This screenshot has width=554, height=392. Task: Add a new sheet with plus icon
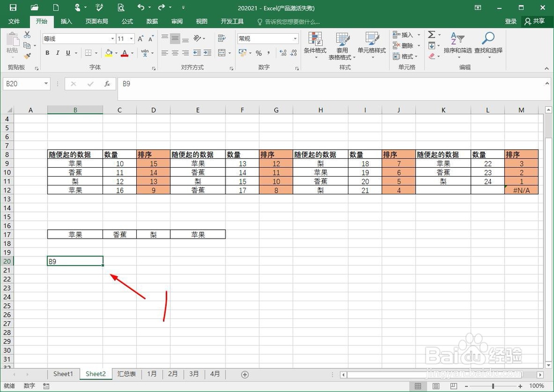[x=244, y=374]
